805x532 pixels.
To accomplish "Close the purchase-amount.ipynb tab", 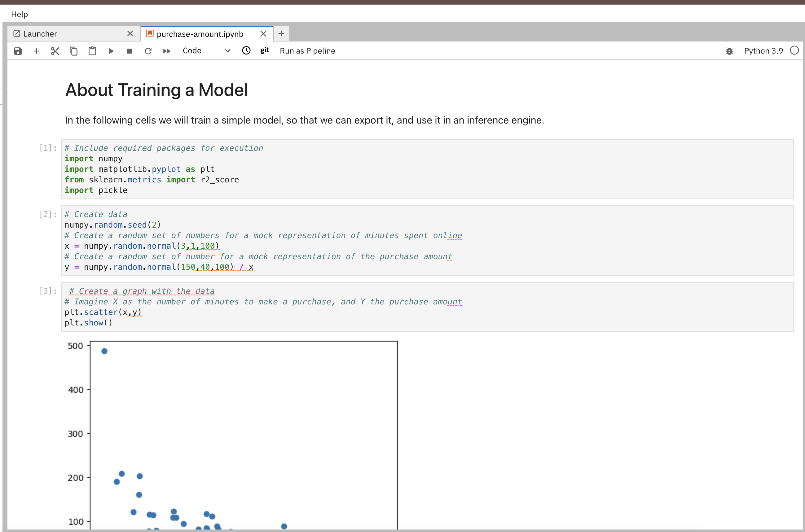I will (263, 34).
